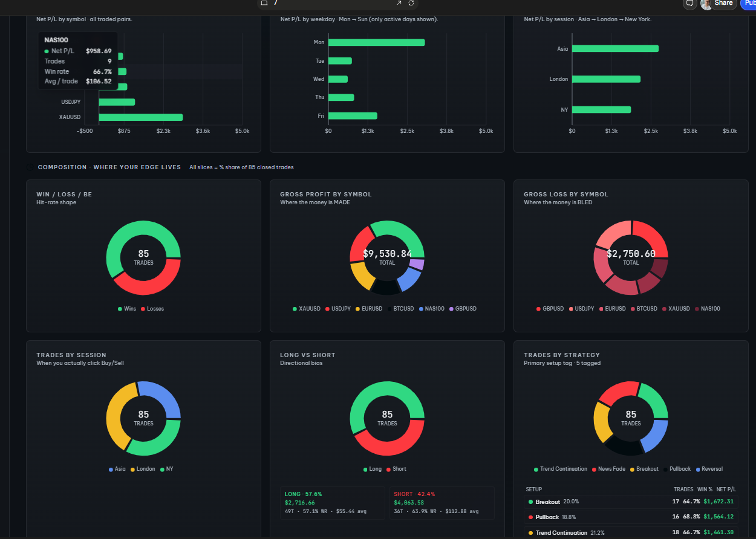756x539 pixels.
Task: Toggle EURUSD legend in Gross Profit by Symbol
Action: point(369,309)
